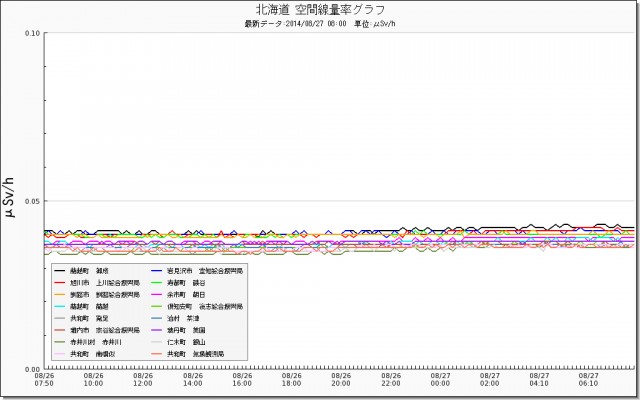Select the 0.00 y-axis value
The image size is (640, 400).
point(33,369)
